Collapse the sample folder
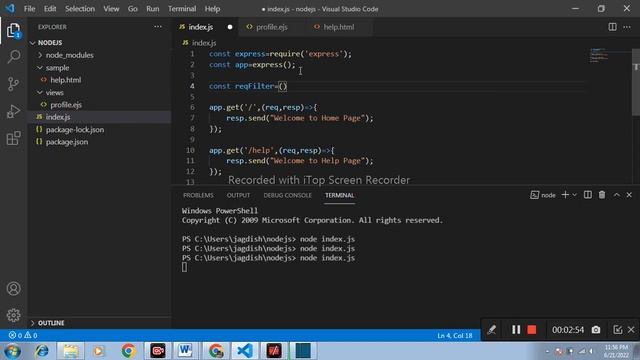Image resolution: width=640 pixels, height=360 pixels. (99, 67)
